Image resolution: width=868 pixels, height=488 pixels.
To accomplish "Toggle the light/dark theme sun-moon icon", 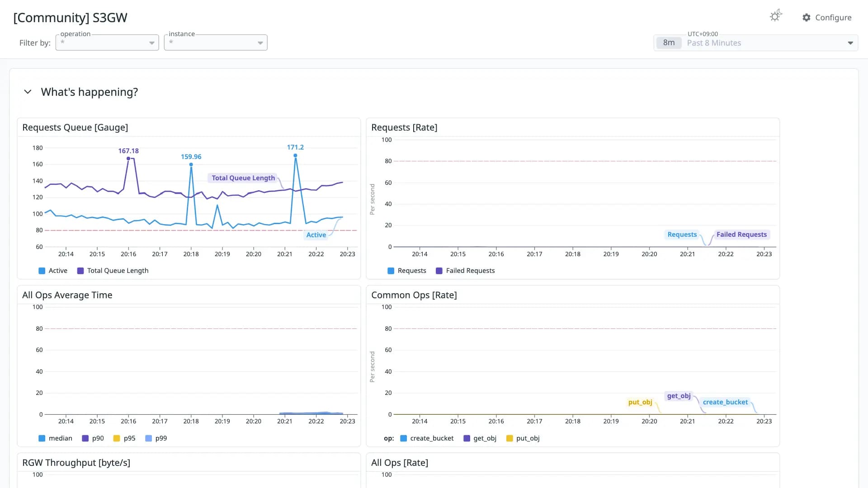I will click(776, 16).
